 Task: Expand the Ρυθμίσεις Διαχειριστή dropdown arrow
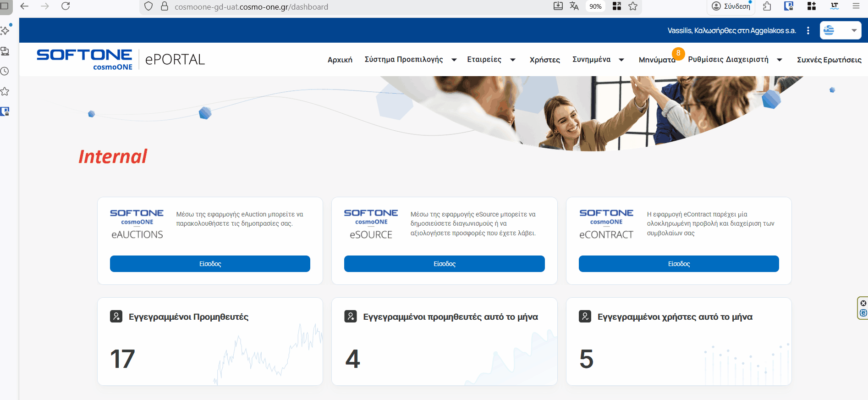tap(780, 60)
